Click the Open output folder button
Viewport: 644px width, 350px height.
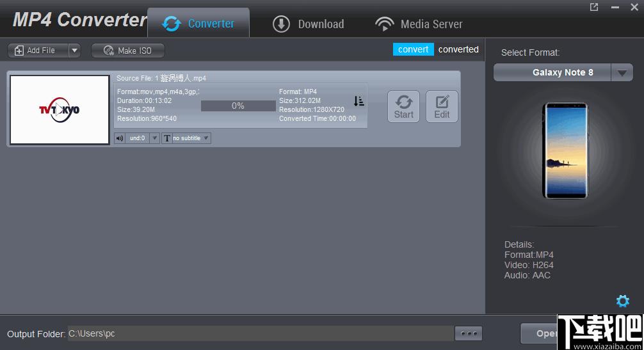(x=539, y=333)
